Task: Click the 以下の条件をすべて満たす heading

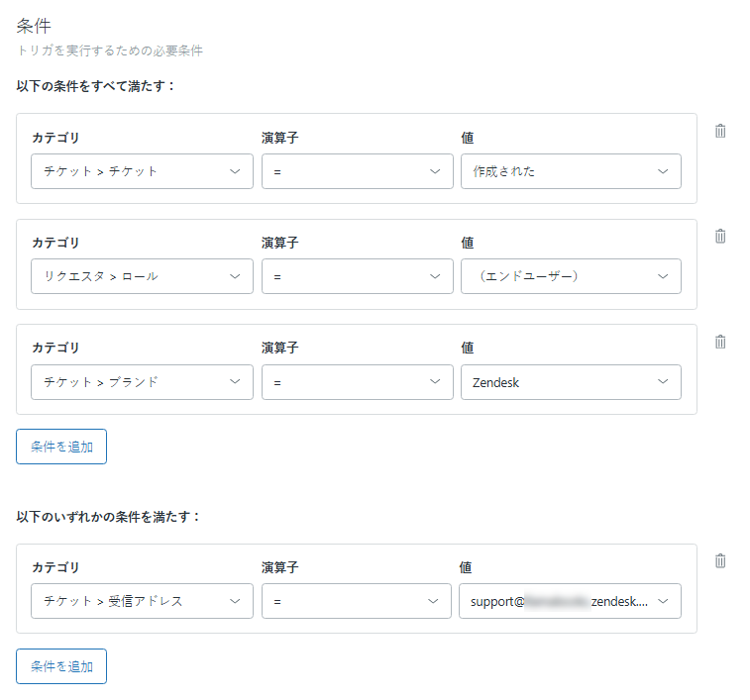Action: 96,86
